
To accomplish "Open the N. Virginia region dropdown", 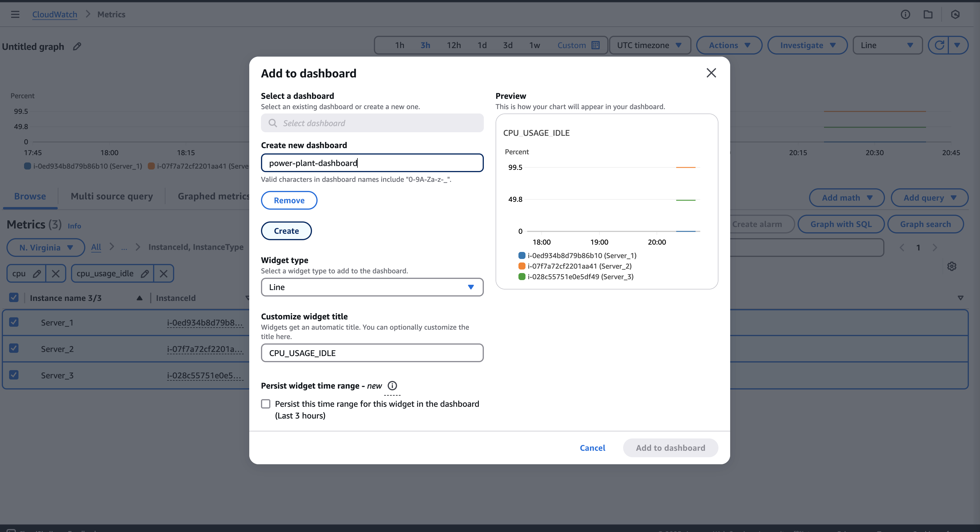I will 46,247.
